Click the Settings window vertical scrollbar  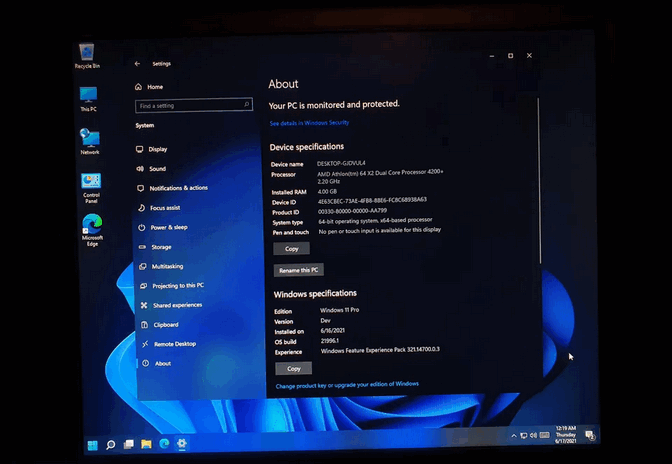[539, 180]
